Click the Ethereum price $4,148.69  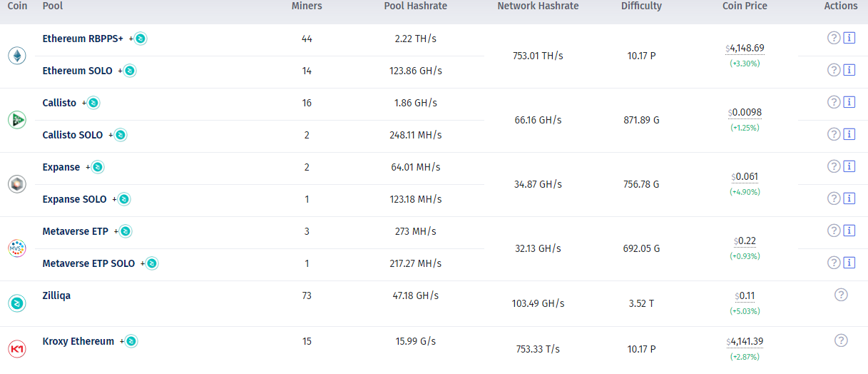[x=746, y=49]
